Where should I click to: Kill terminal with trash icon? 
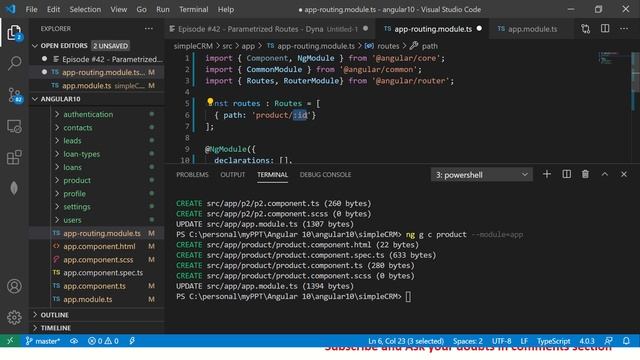click(x=585, y=174)
